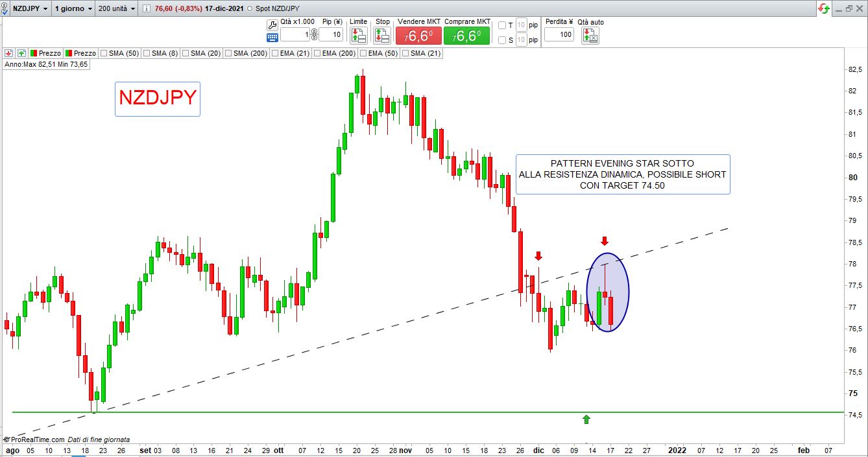Viewport: 868px width, 457px height.
Task: Click the small scroll marker at bottom left
Action: [78, 456]
